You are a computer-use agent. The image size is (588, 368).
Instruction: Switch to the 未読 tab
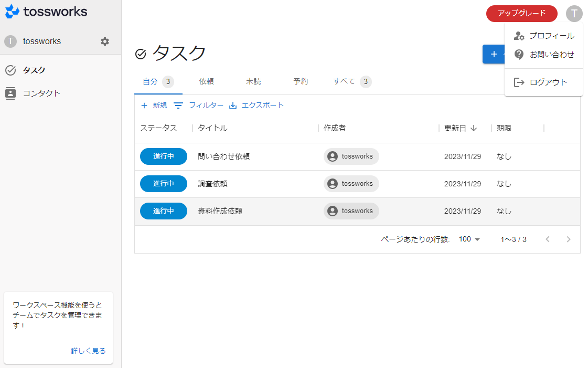pyautogui.click(x=253, y=81)
